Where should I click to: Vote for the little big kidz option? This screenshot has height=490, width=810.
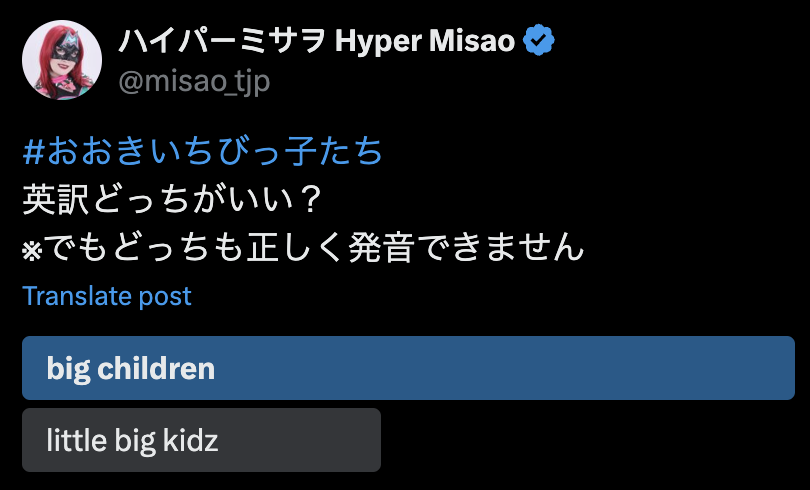[x=201, y=440]
